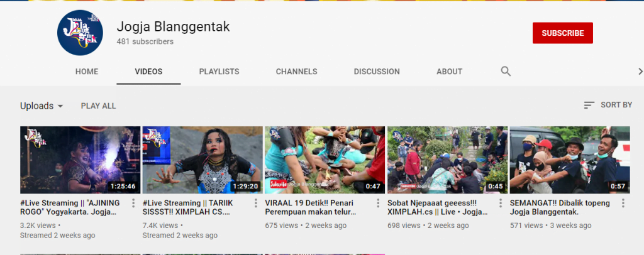Click the PLAY ALL button

pos(98,106)
